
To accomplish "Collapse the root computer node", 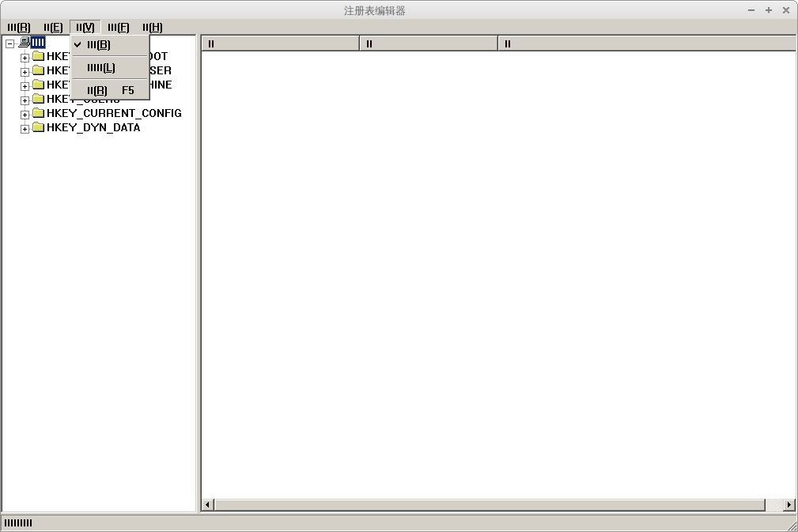I will (9, 43).
